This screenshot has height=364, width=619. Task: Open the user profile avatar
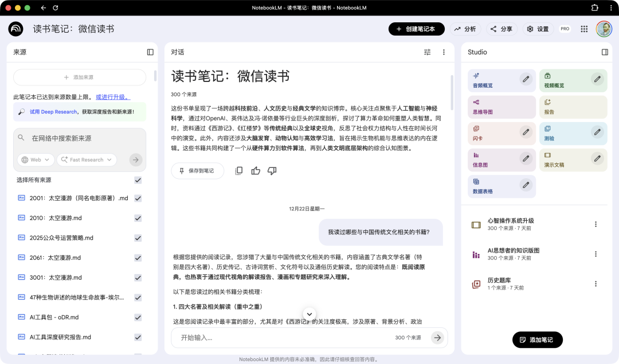coord(604,29)
